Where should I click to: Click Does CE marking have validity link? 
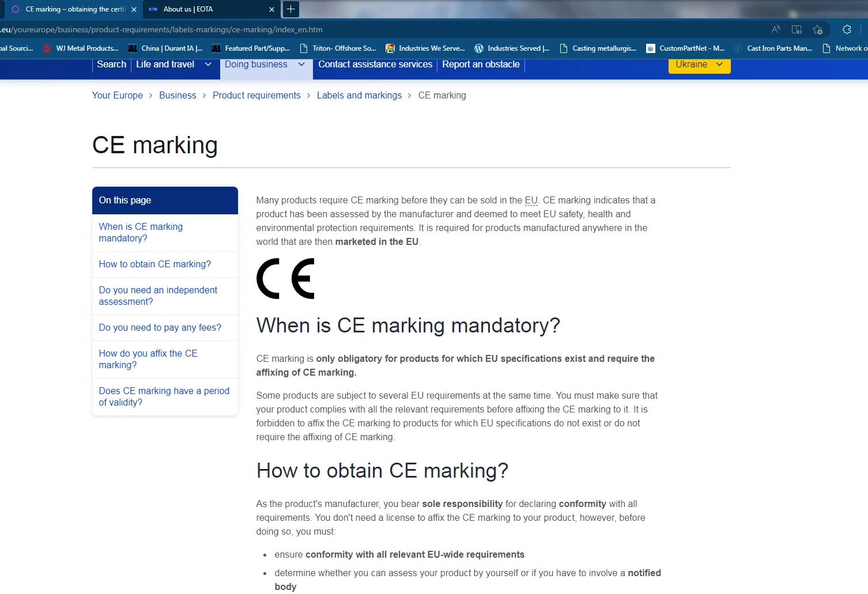tap(164, 396)
